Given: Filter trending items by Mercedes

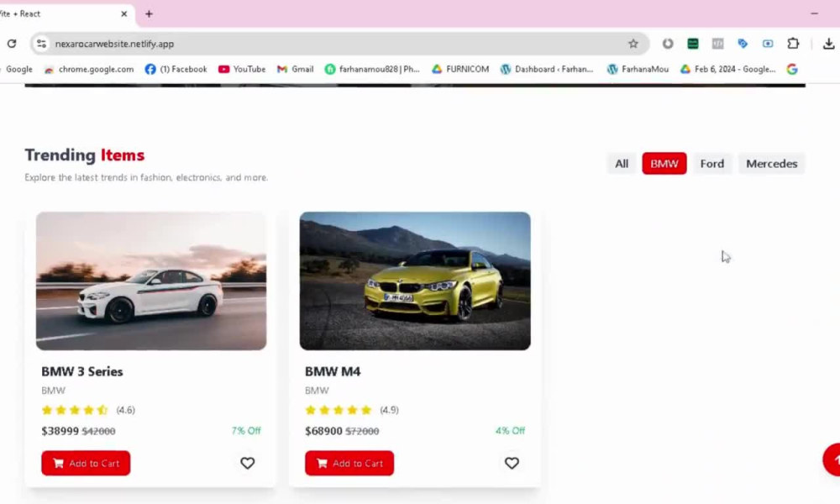Looking at the screenshot, I should click(771, 163).
